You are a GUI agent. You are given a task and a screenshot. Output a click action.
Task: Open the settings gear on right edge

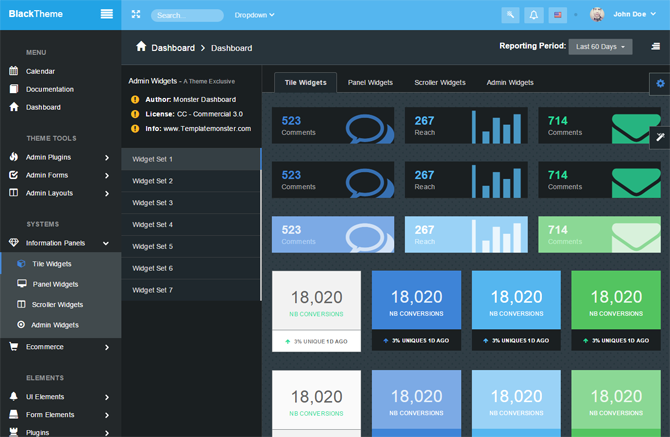[660, 83]
